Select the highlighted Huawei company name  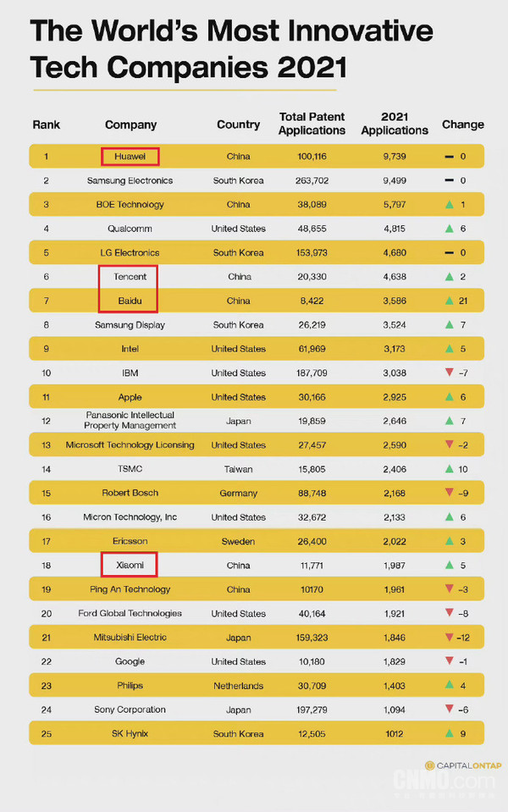[130, 157]
